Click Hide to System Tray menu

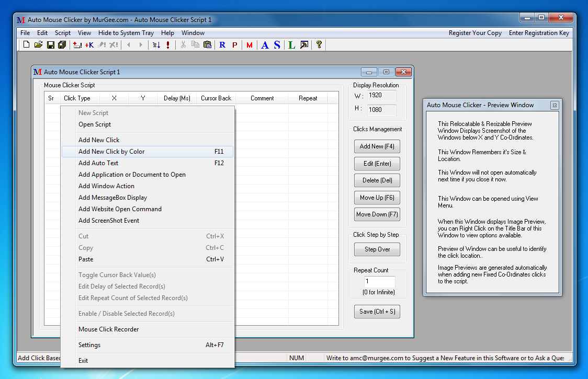[126, 33]
